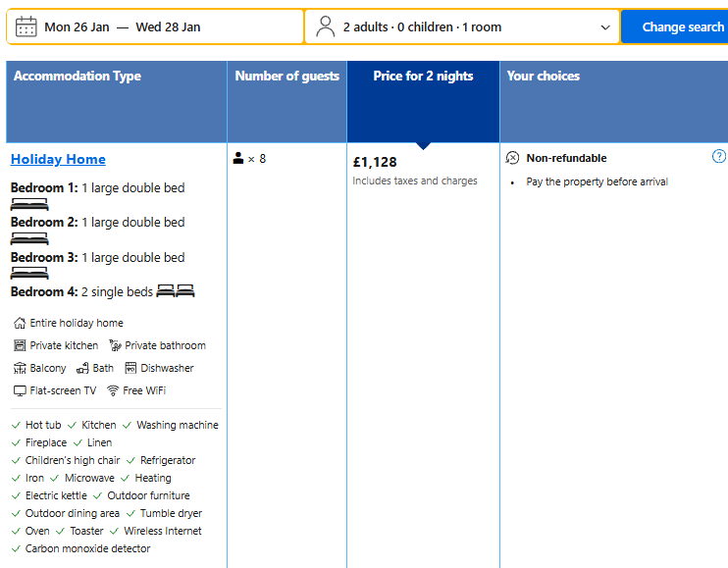Click the person icon in guests field
The image size is (728, 568).
tap(326, 26)
